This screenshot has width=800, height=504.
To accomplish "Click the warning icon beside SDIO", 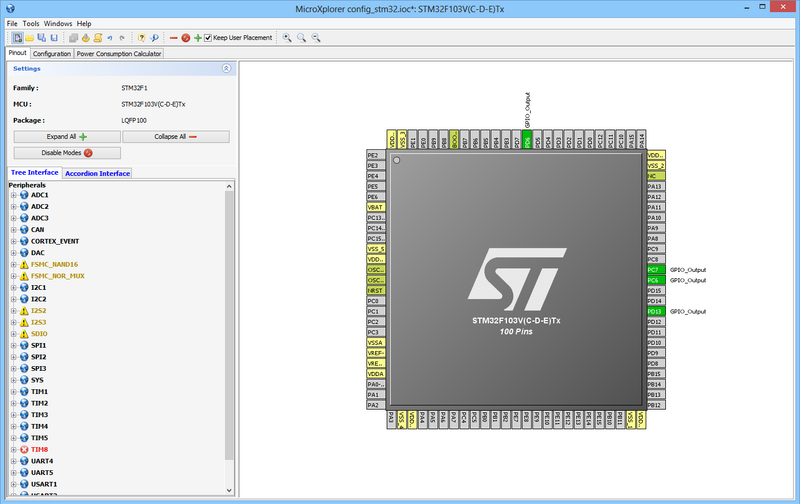I will [24, 334].
